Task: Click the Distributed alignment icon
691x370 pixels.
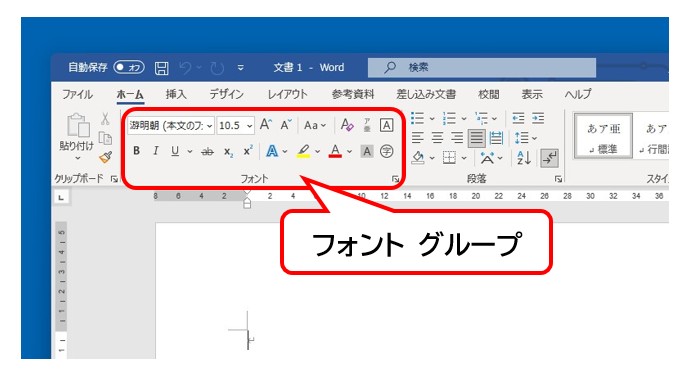Action: (x=497, y=138)
